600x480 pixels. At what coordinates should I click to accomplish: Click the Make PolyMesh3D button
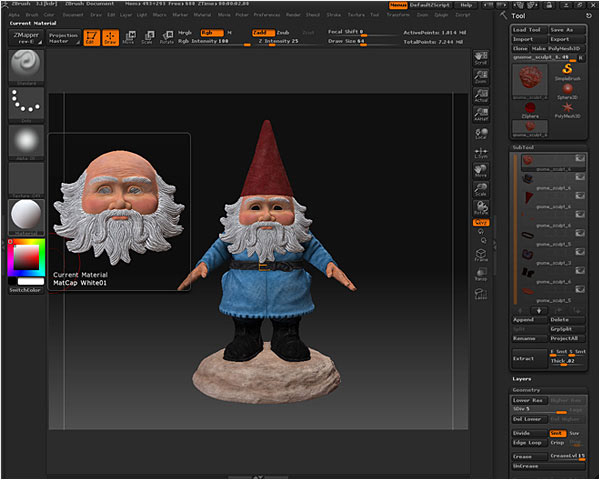[x=558, y=49]
